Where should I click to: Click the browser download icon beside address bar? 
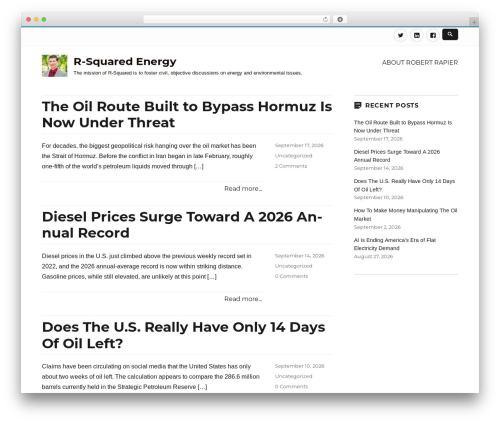[340, 19]
